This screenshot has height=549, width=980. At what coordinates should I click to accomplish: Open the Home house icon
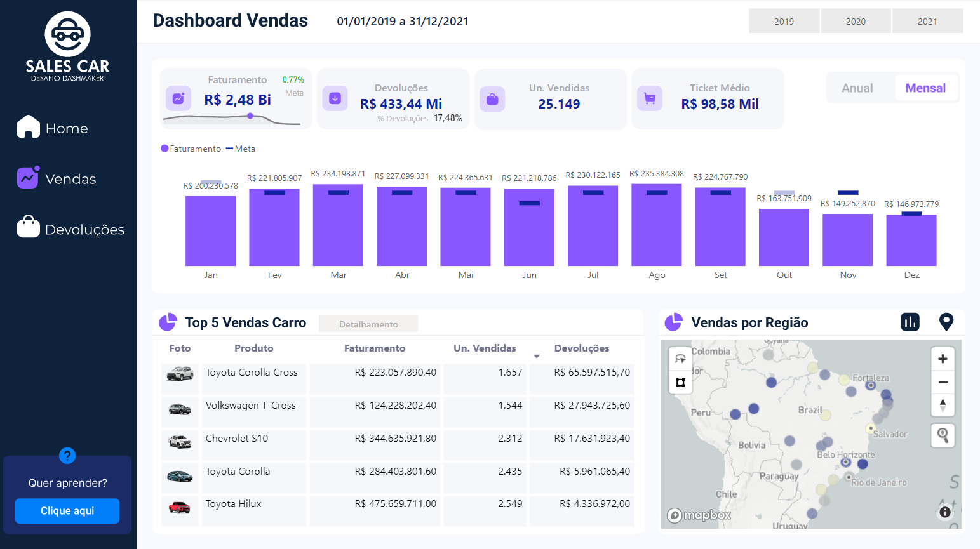click(x=28, y=126)
